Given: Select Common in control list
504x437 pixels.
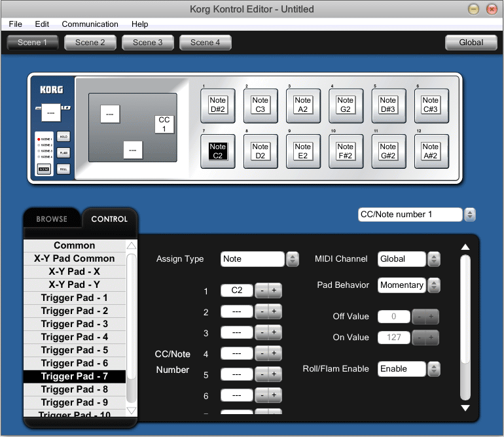Looking at the screenshot, I should click(75, 245).
